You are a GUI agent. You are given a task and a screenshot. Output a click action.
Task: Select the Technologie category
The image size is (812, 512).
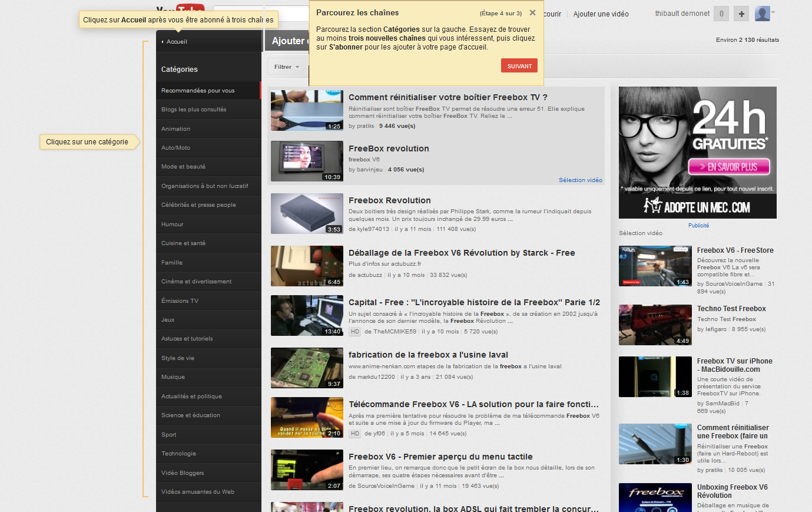(178, 454)
